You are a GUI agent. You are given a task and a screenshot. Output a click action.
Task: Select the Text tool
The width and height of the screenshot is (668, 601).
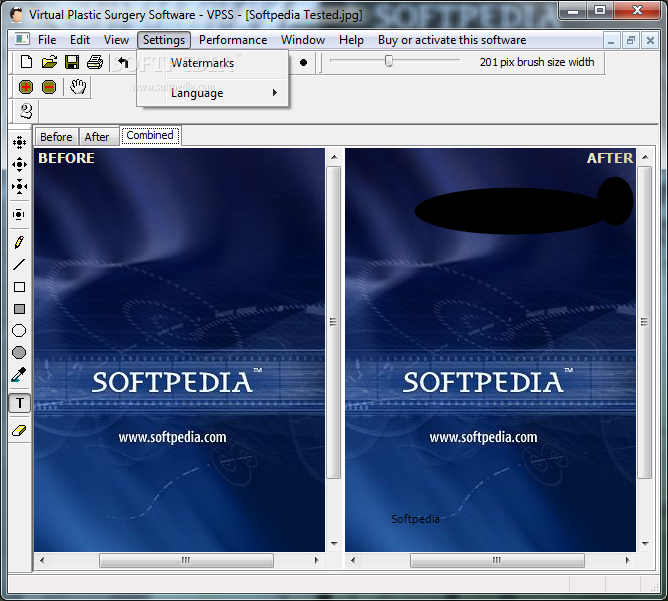pos(20,403)
